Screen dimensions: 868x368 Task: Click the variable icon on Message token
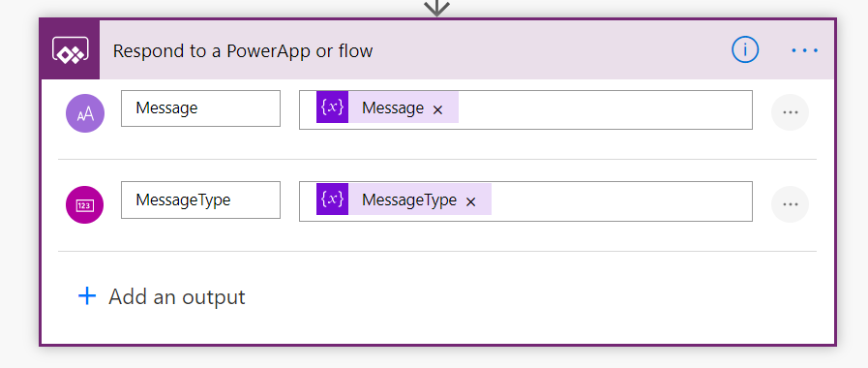[x=332, y=107]
